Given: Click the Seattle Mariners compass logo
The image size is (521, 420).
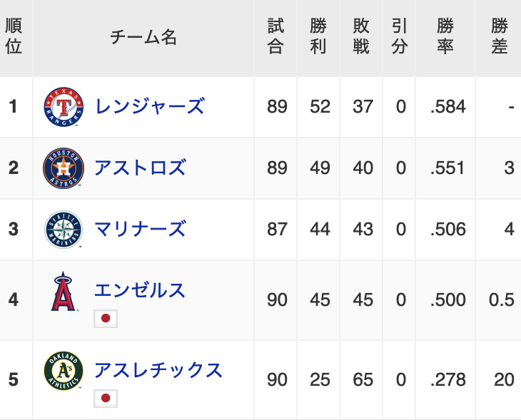Looking at the screenshot, I should point(64,230).
